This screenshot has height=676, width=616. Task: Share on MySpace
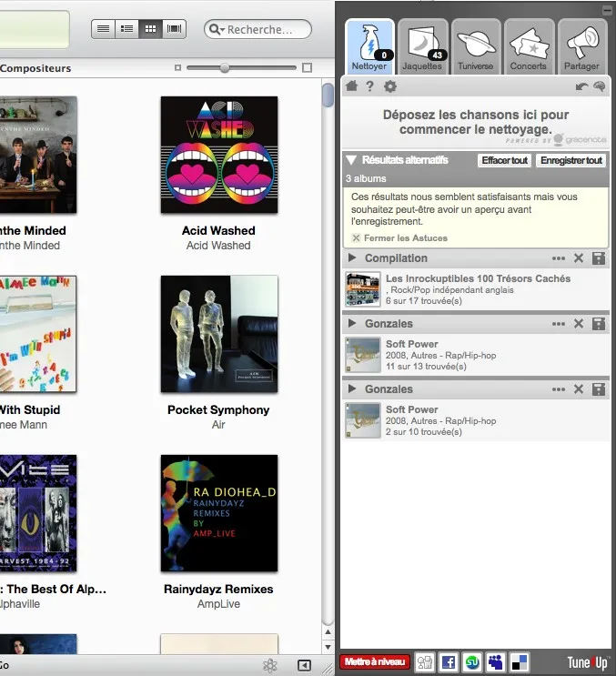(496, 661)
